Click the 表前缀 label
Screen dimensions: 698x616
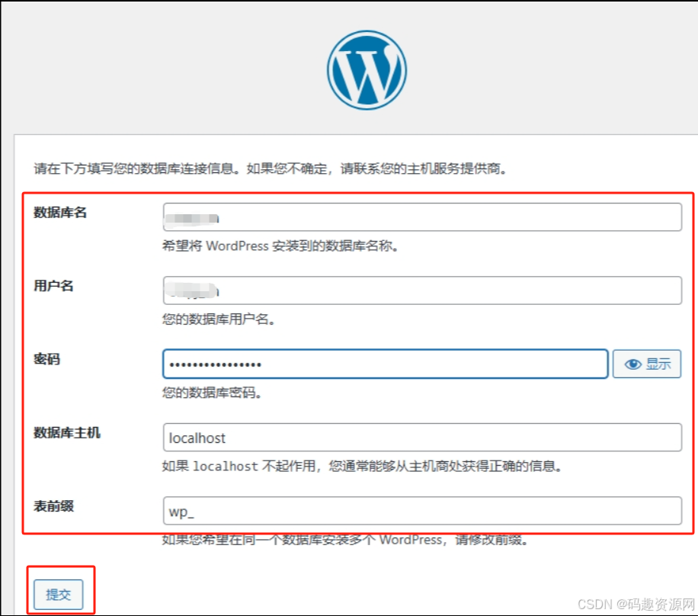click(x=53, y=506)
